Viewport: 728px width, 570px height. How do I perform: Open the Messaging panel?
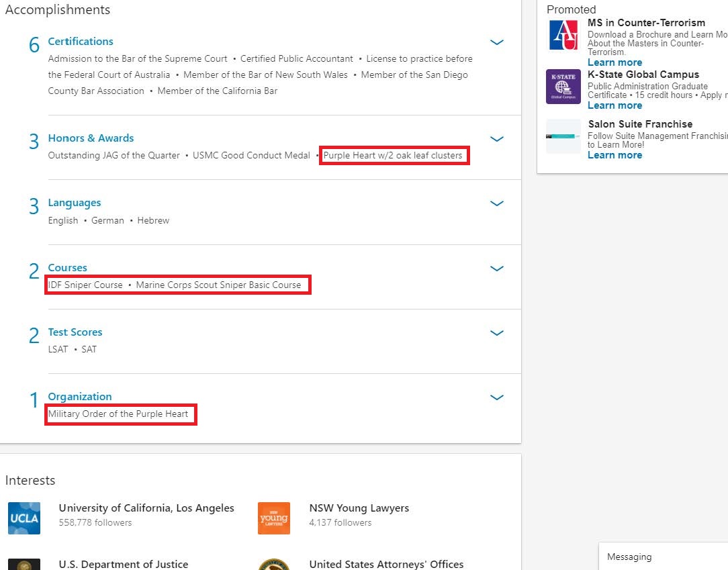click(x=629, y=557)
